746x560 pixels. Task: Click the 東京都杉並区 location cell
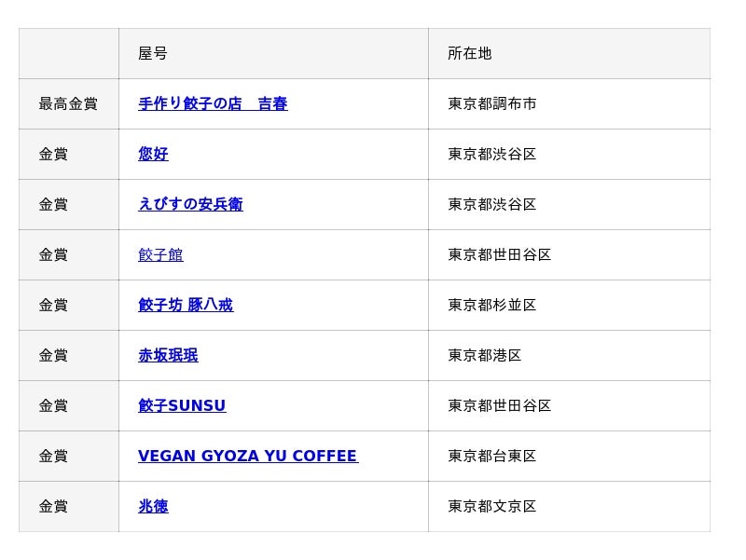[569, 306]
